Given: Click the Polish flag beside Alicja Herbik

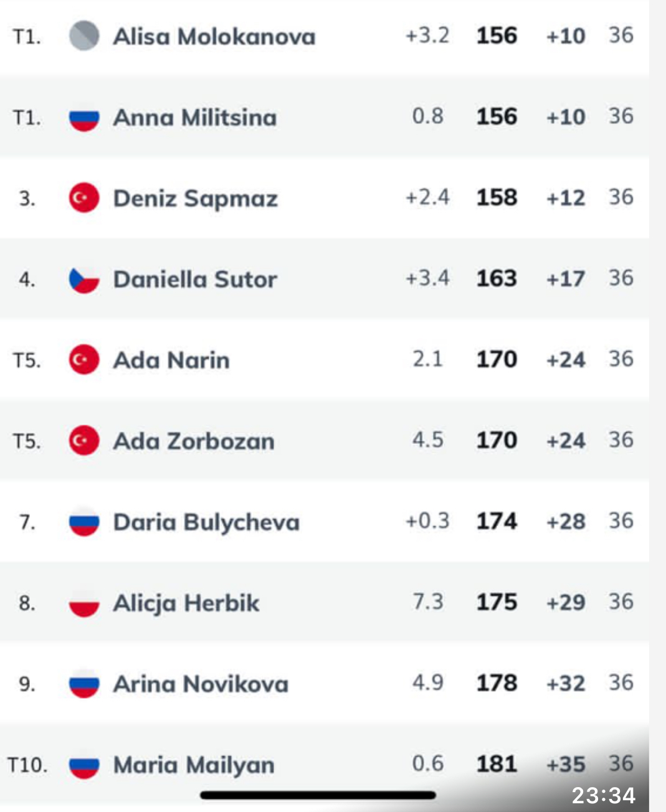Looking at the screenshot, I should (x=84, y=603).
